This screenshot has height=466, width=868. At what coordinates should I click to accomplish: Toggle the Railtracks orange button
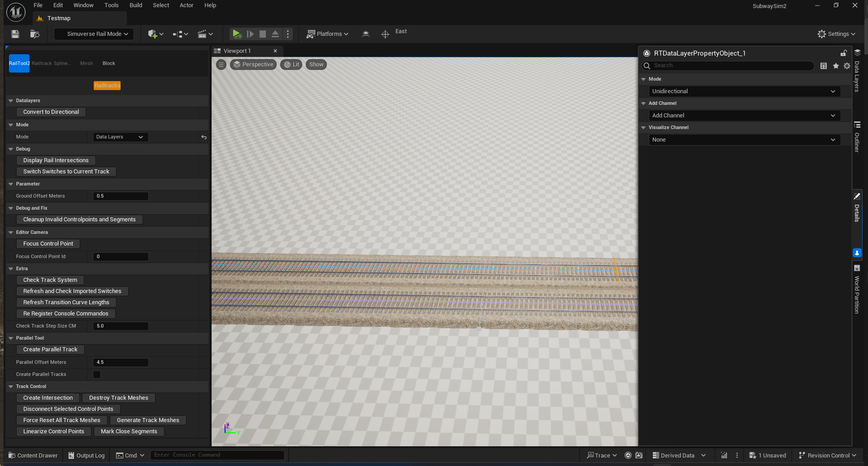pos(107,86)
